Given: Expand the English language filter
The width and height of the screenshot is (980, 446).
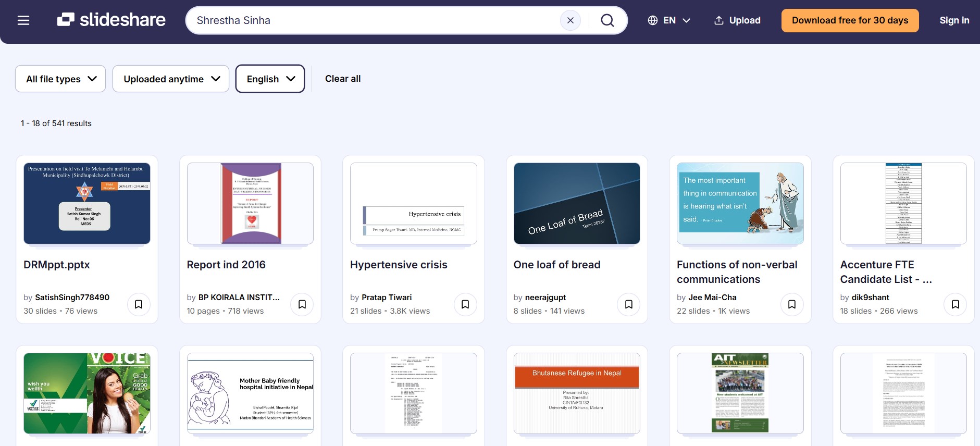Looking at the screenshot, I should pyautogui.click(x=270, y=79).
